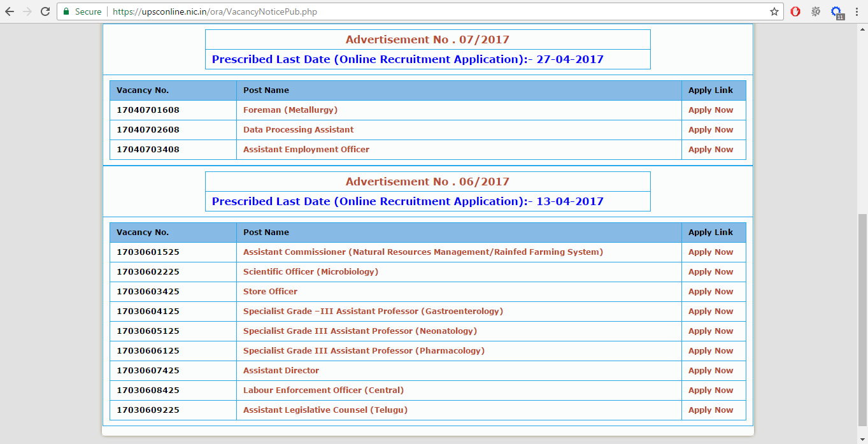
Task: Open the red AdBlock extension
Action: (795, 11)
